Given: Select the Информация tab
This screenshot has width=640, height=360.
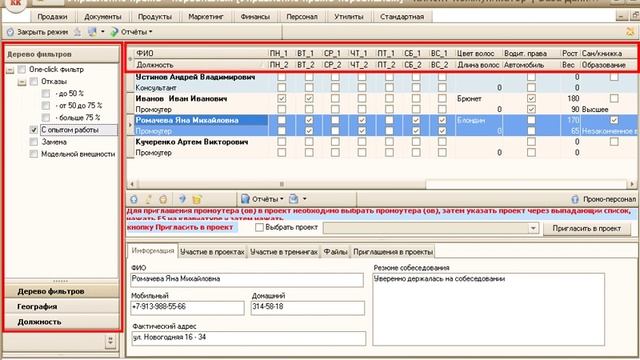Looking at the screenshot, I should [153, 251].
